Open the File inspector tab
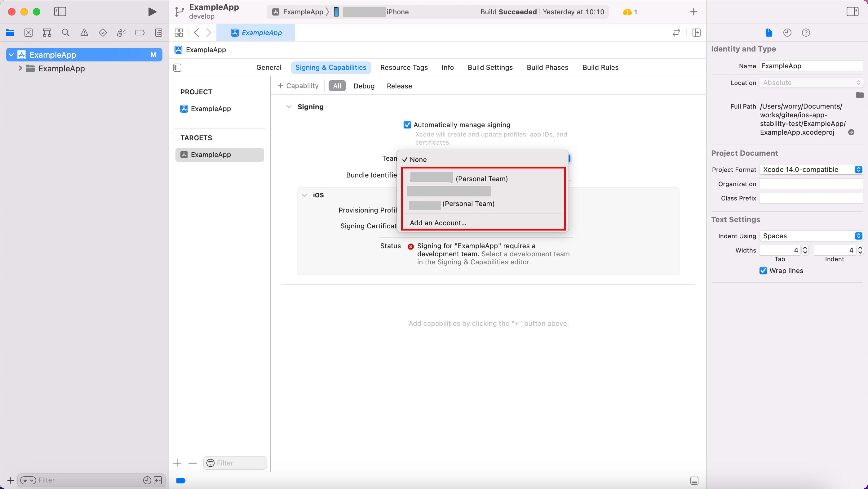 (x=769, y=33)
